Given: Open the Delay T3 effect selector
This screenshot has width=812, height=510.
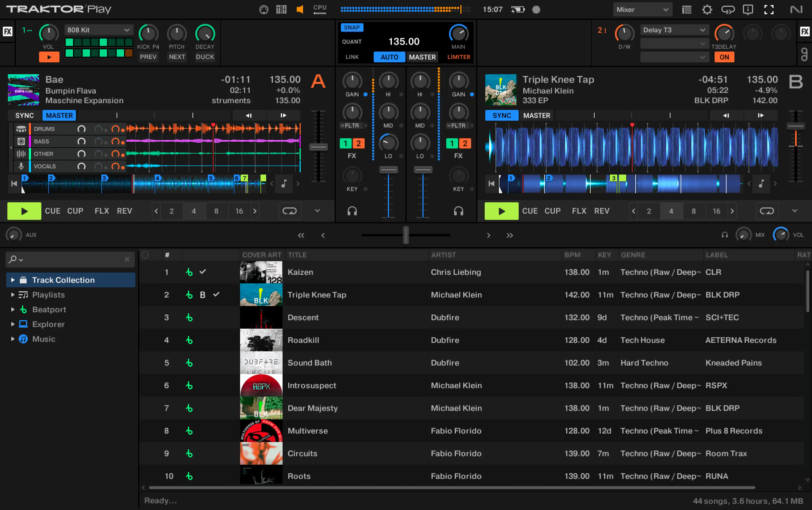Looking at the screenshot, I should point(674,30).
